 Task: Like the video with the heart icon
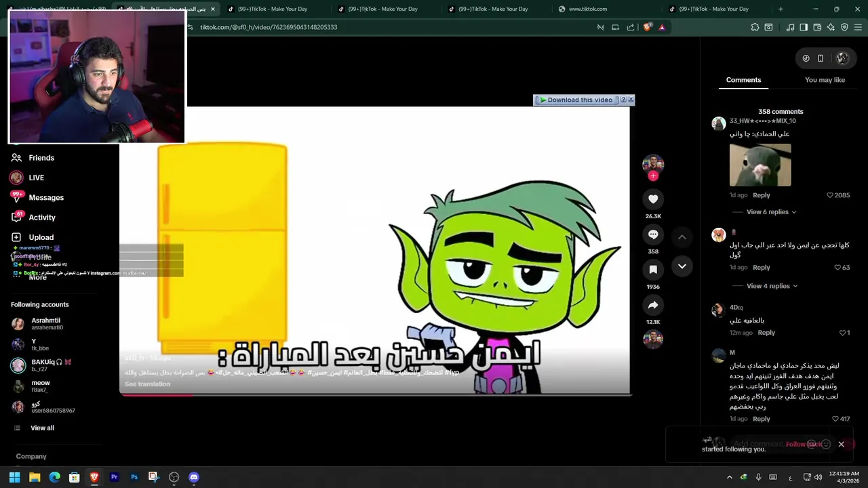[x=653, y=199]
